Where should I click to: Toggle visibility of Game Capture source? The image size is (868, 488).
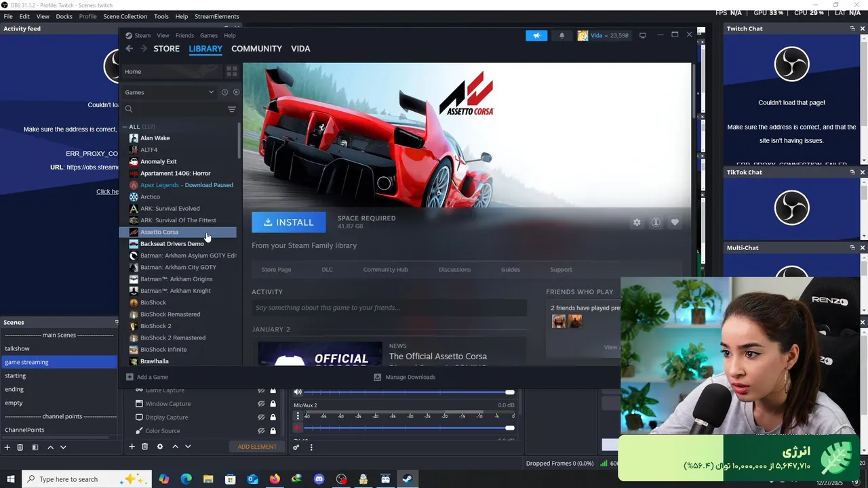point(261,390)
